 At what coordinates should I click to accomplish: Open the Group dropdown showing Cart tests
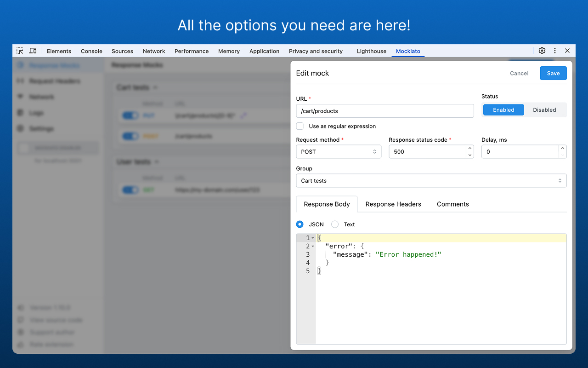pos(431,180)
